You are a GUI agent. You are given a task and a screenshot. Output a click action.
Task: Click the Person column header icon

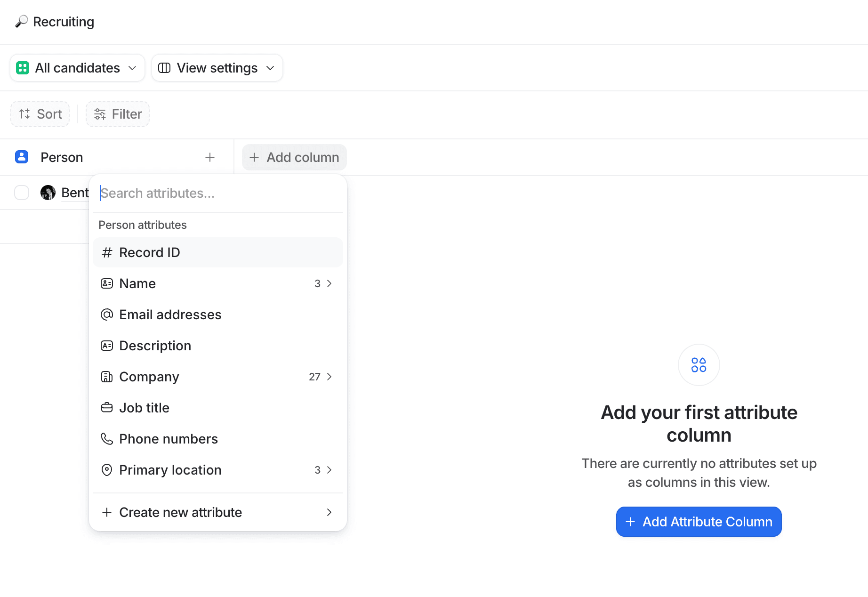pyautogui.click(x=22, y=157)
